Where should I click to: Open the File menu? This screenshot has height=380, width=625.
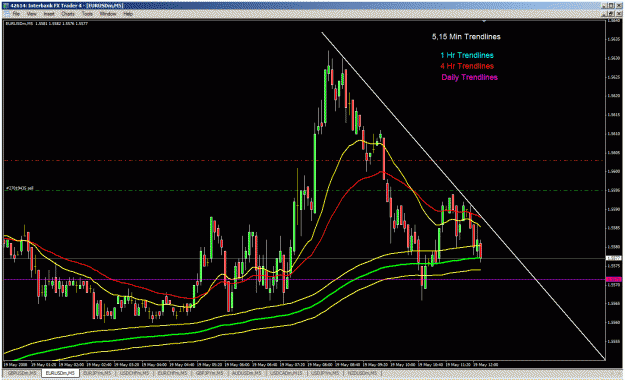(x=16, y=14)
